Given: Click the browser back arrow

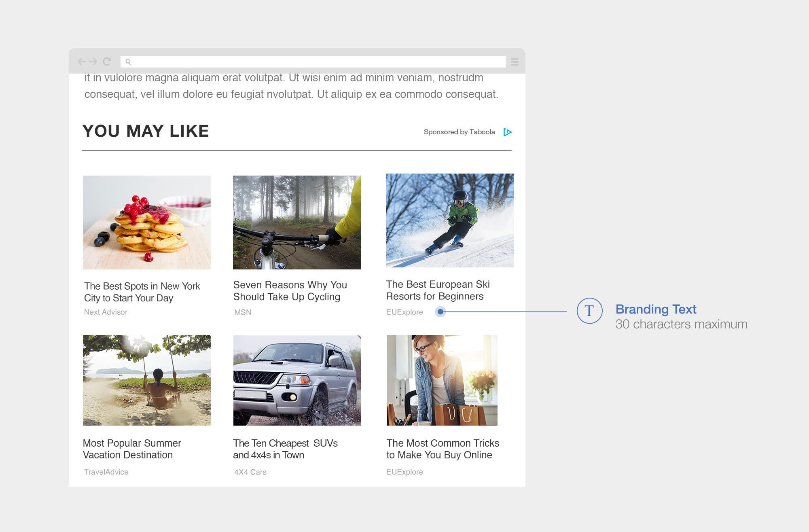Looking at the screenshot, I should (x=82, y=61).
